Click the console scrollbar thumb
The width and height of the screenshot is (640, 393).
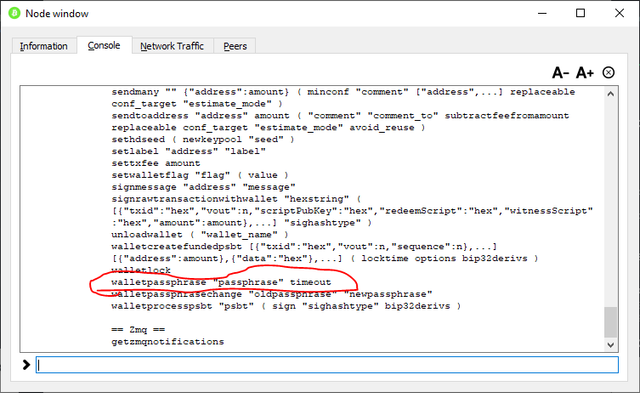click(611, 322)
